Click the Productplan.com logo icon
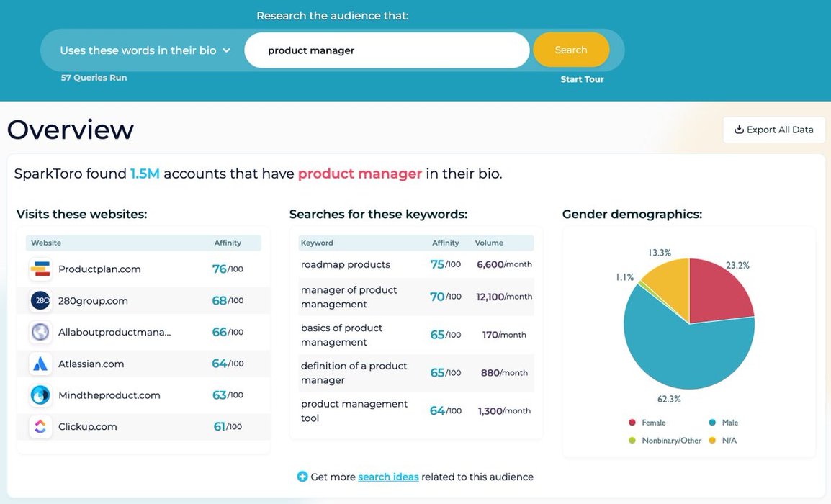831x504 pixels. coord(40,269)
